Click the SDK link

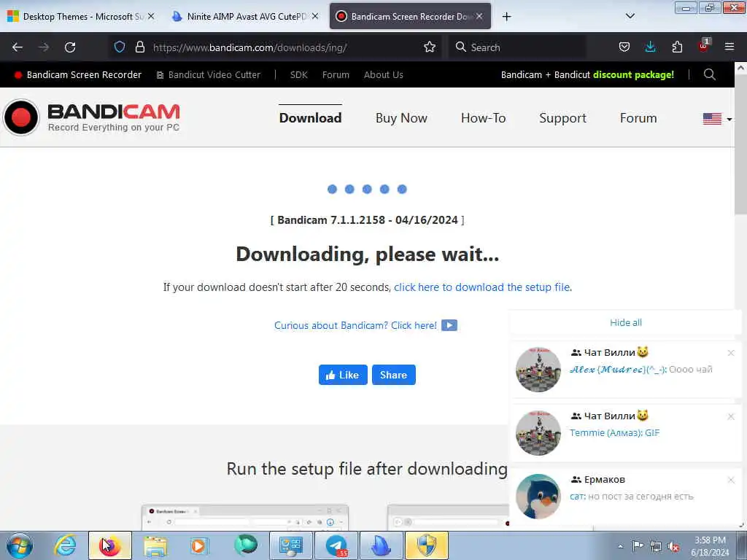(x=298, y=75)
